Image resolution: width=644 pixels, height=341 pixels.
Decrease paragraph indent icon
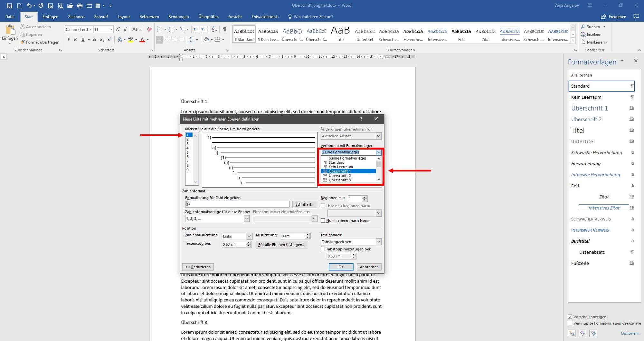tap(196, 29)
